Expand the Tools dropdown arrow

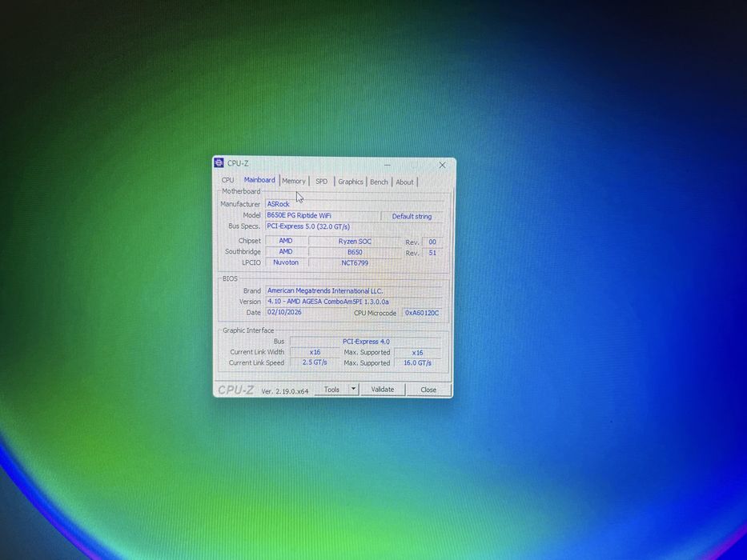pyautogui.click(x=354, y=389)
